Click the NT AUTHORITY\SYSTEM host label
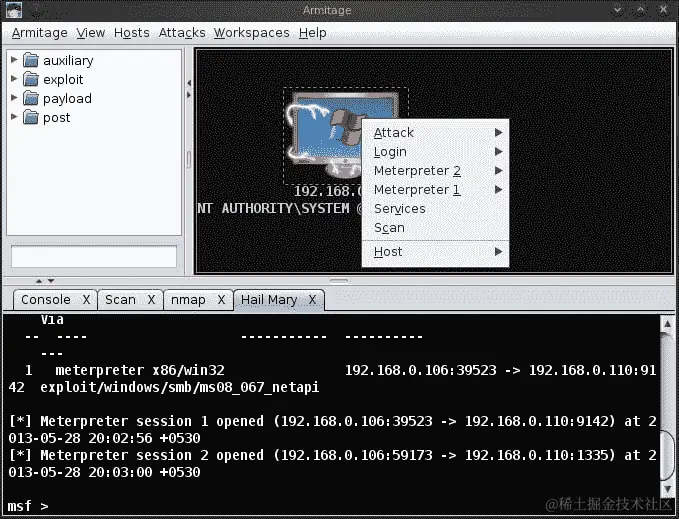Image resolution: width=679 pixels, height=519 pixels. pyautogui.click(x=280, y=209)
